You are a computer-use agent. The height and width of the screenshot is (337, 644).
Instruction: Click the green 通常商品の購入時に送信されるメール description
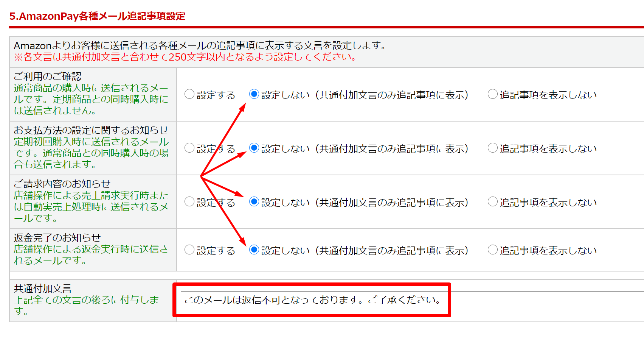point(91,99)
